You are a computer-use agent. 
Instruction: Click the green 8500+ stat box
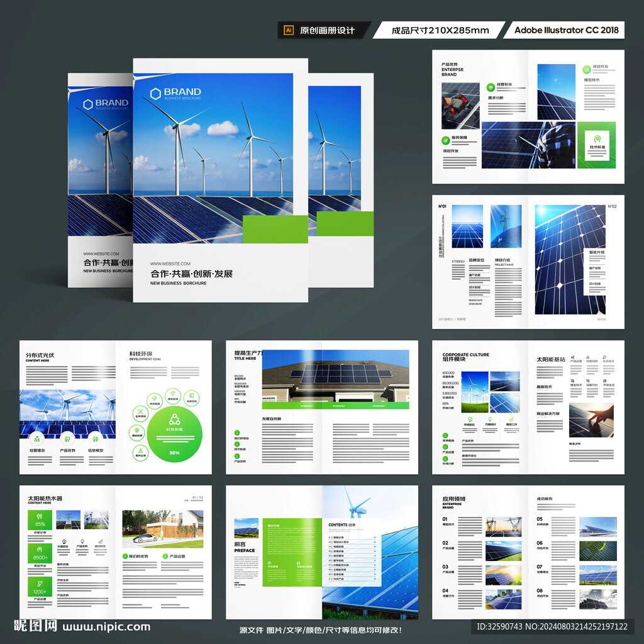[40, 553]
